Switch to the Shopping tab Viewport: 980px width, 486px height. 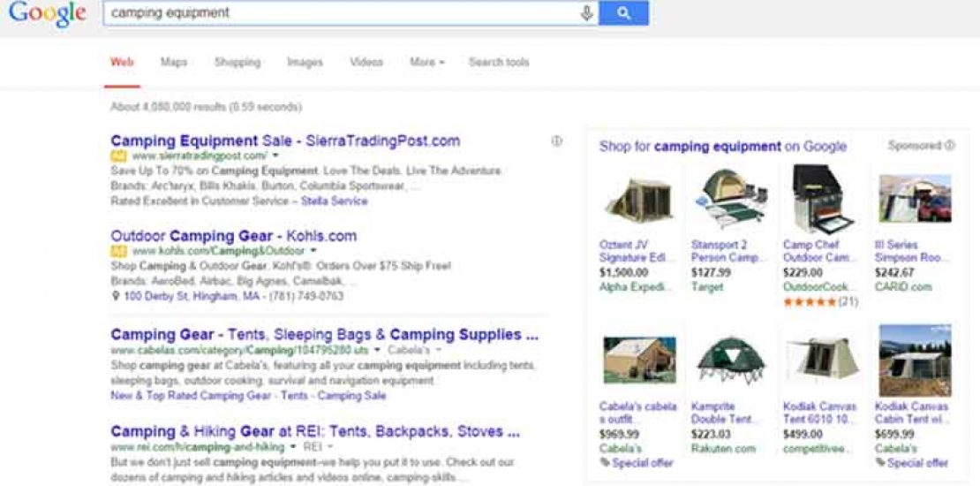click(x=237, y=63)
